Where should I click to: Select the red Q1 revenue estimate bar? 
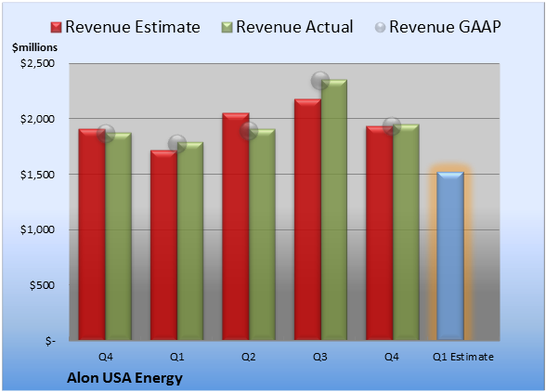(163, 245)
